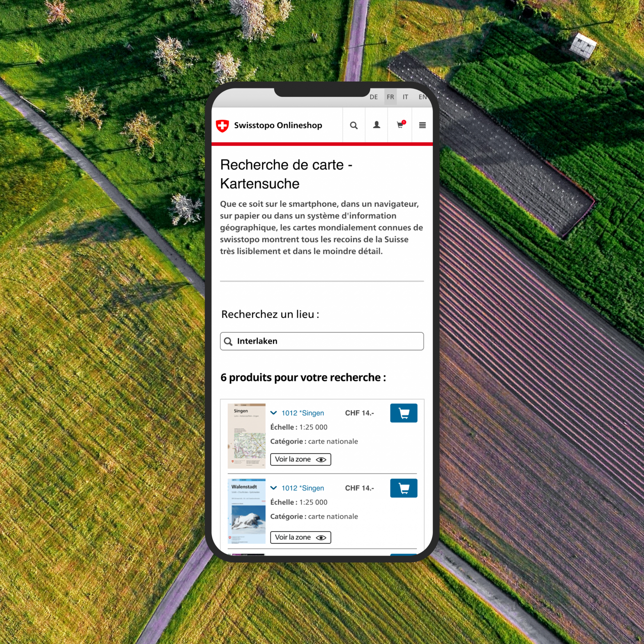Open the first 1012 *Singen product link
Viewport: 644px width, 644px height.
coord(303,413)
